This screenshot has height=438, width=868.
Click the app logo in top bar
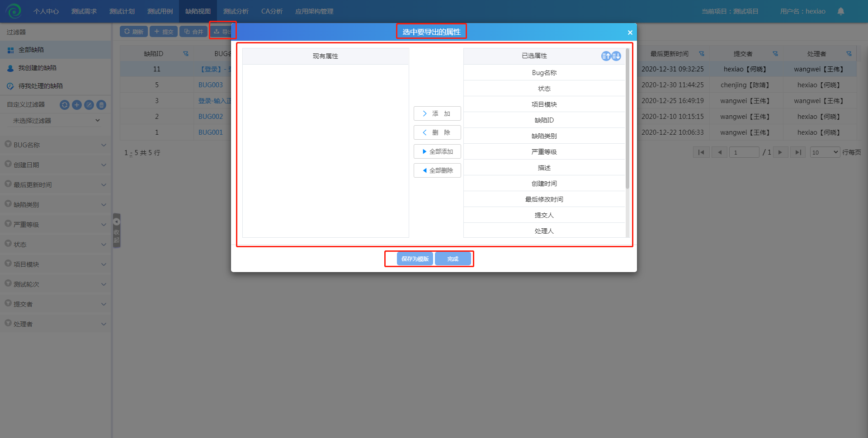tap(14, 11)
